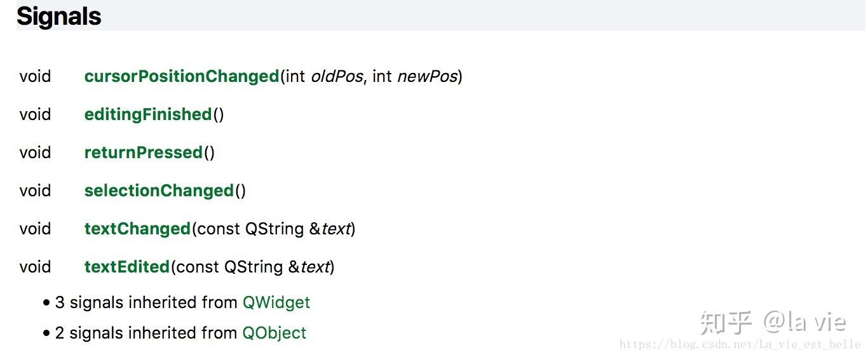Click the text parameter of textEdited
Image resolution: width=868 pixels, height=357 pixels.
[x=315, y=267]
